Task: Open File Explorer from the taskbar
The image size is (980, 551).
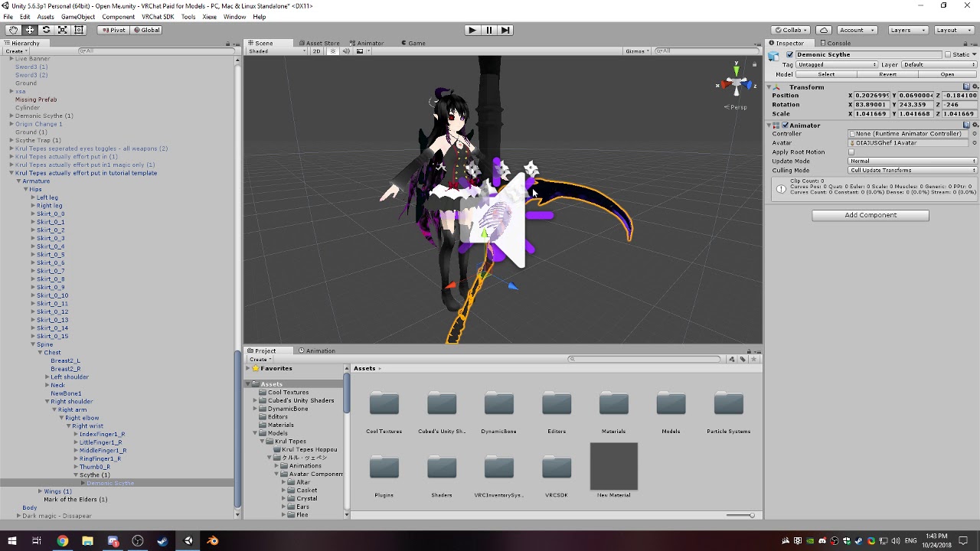Action: 87,541
